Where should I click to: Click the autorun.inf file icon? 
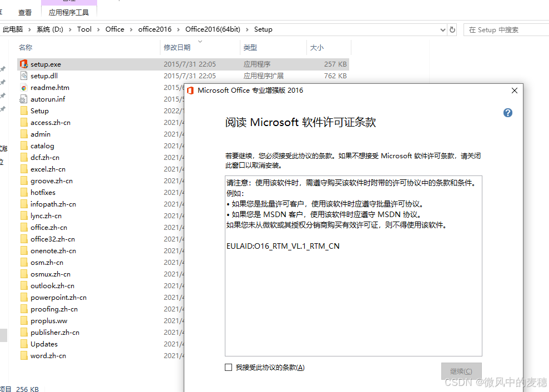(24, 99)
